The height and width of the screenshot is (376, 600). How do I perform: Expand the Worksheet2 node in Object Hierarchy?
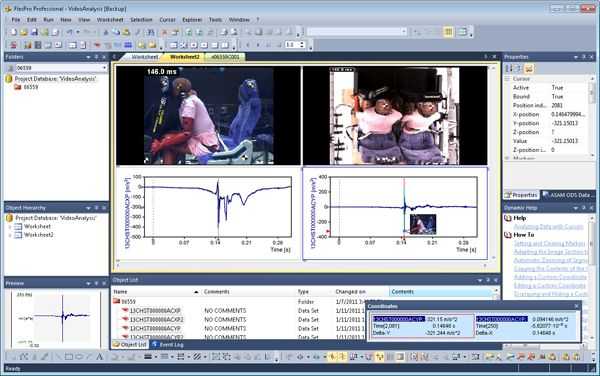coord(10,235)
